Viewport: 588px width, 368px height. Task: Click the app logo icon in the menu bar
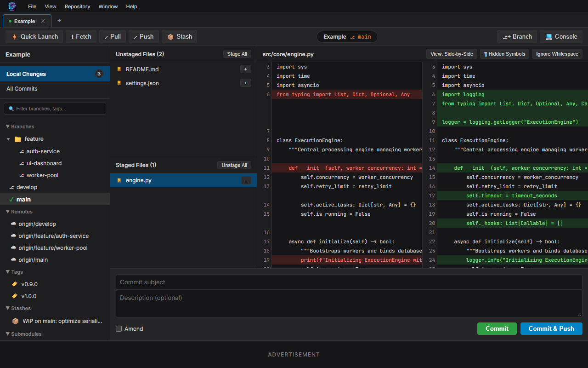[12, 6]
